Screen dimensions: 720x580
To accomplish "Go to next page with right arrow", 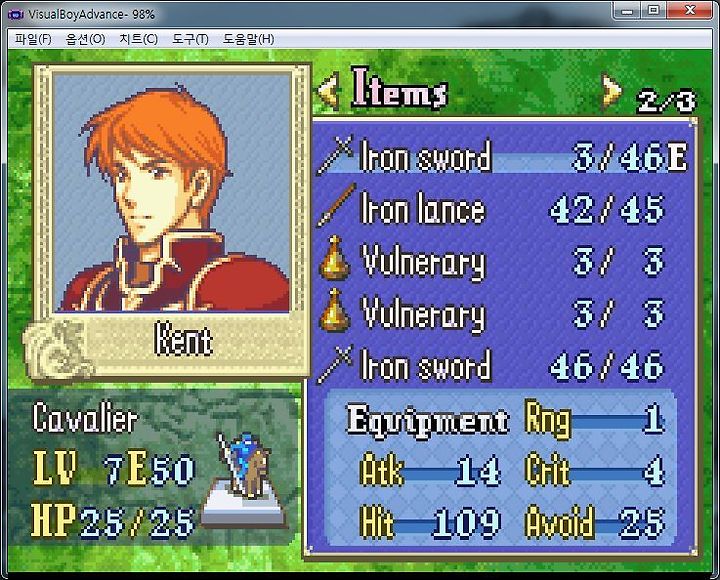I will click(x=612, y=90).
